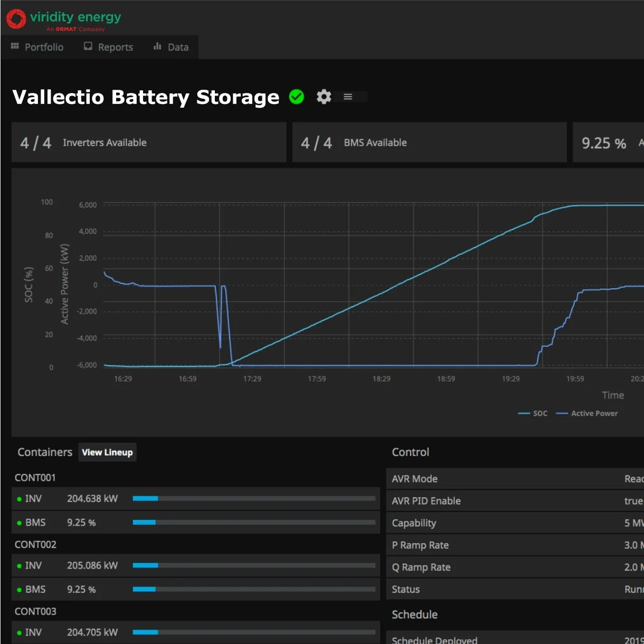Image resolution: width=644 pixels, height=644 pixels.
Task: Click the Schedule Deployed row
Action: click(515, 638)
